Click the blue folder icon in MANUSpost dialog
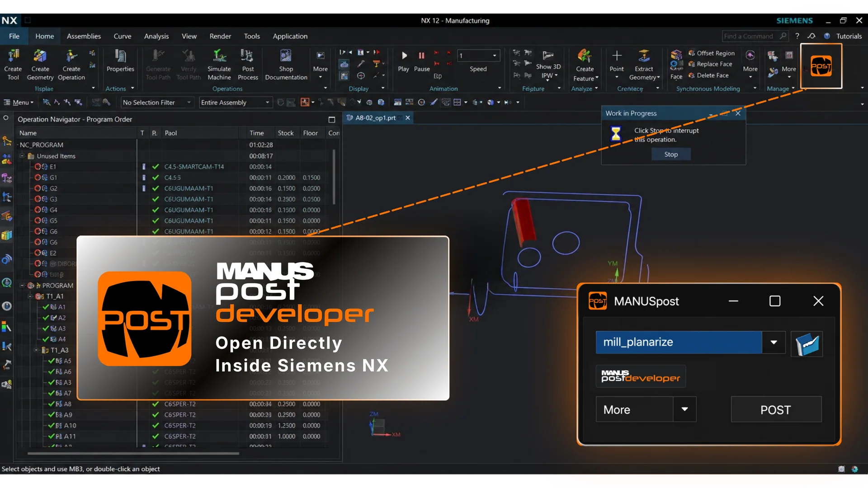This screenshot has height=488, width=868. (807, 343)
